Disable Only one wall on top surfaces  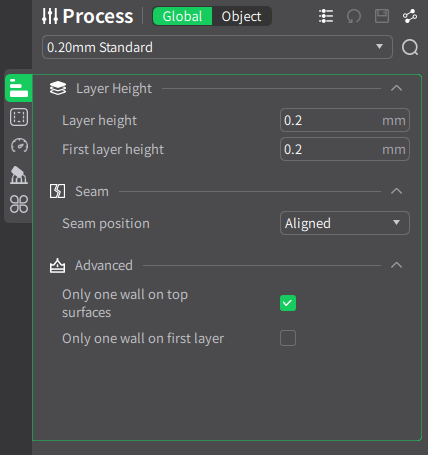[x=288, y=303]
